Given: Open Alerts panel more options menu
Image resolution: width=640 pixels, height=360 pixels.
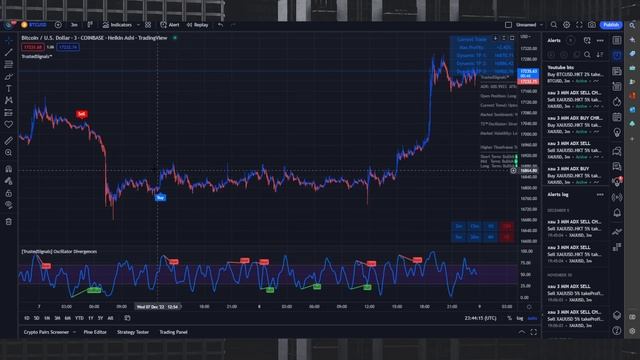Looking at the screenshot, I should click(600, 40).
